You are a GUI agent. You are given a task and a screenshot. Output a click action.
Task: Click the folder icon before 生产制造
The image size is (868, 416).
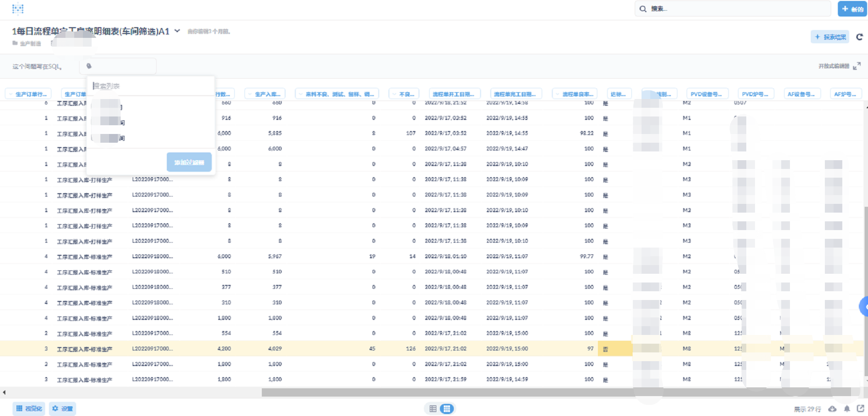click(15, 43)
